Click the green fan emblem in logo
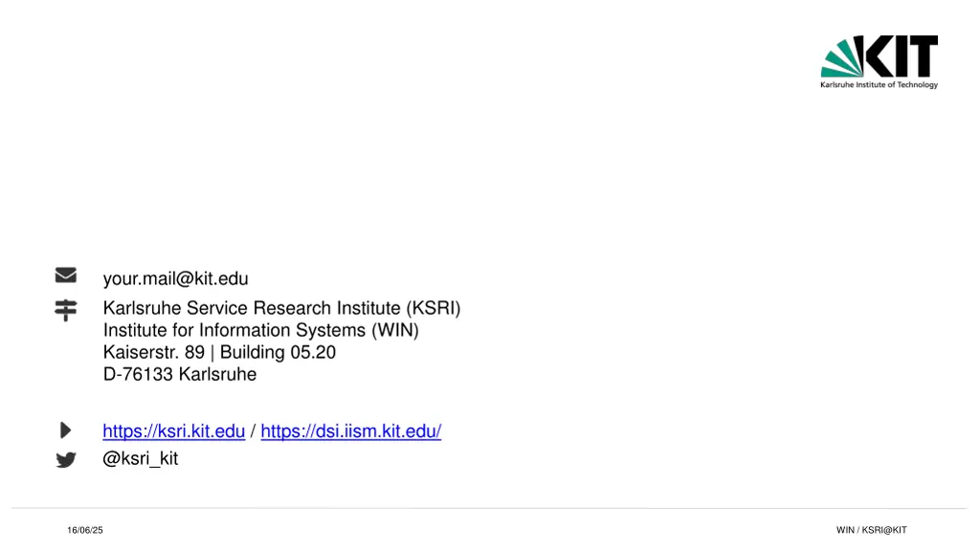This screenshot has height=551, width=980. pos(842,57)
